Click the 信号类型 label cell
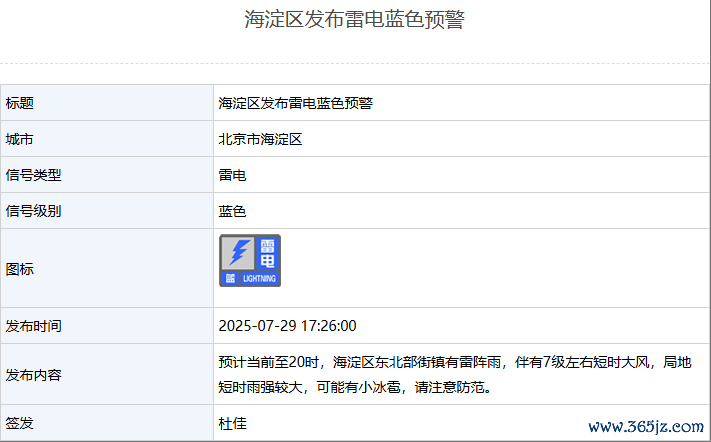The image size is (711, 442). [107, 175]
